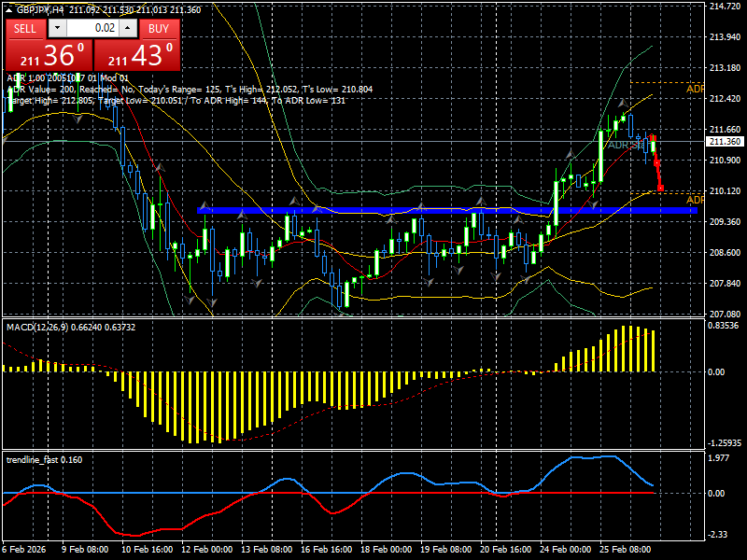Screen dimensions: 747x560
Task: Click the Target High= 212.805 info line
Action: coord(176,101)
